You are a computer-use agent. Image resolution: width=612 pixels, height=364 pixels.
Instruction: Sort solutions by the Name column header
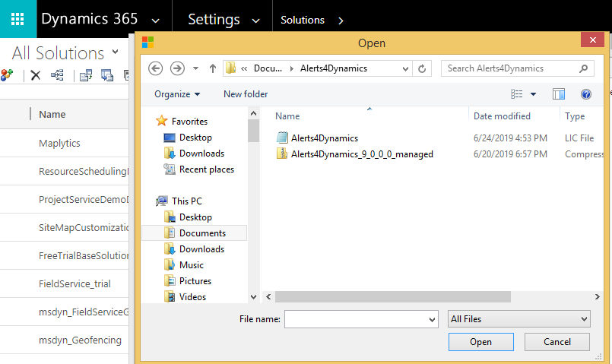(x=52, y=114)
